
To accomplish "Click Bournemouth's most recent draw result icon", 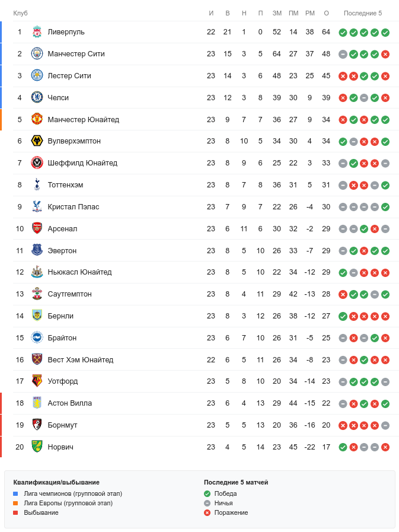I will [385, 425].
